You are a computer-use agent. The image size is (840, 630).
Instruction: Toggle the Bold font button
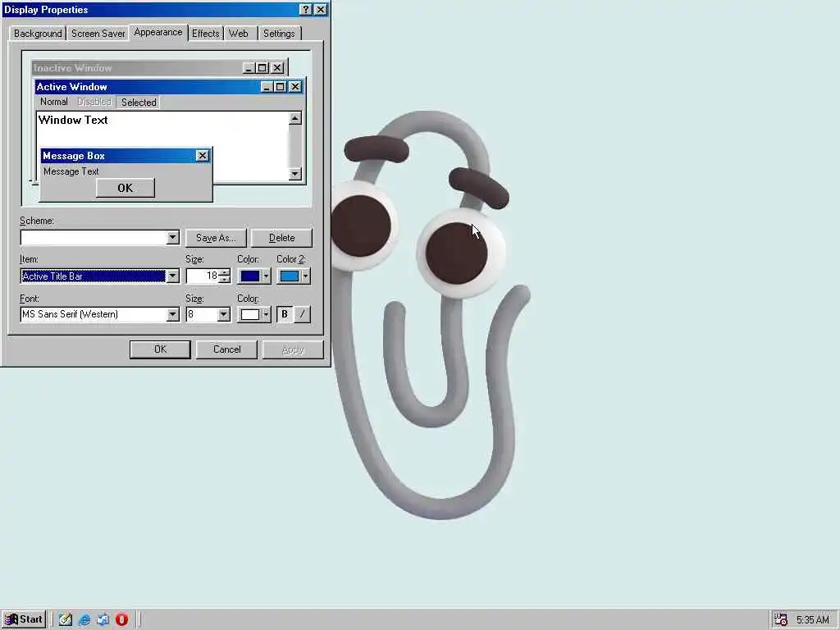click(285, 314)
